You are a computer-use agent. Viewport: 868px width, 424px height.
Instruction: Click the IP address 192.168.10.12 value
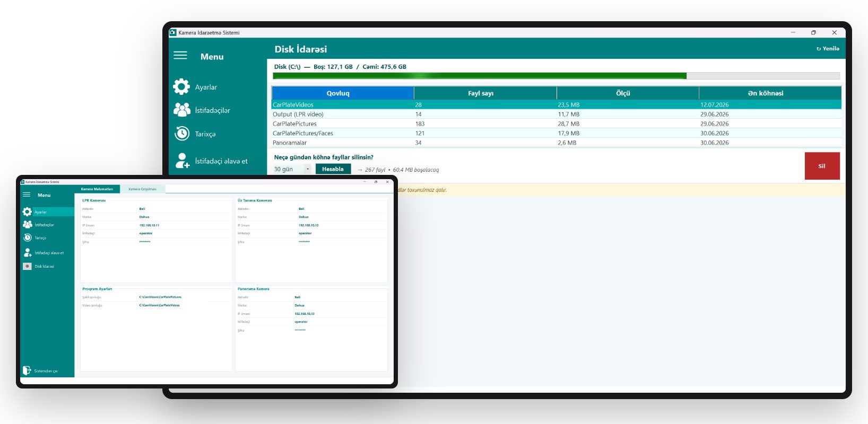308,225
